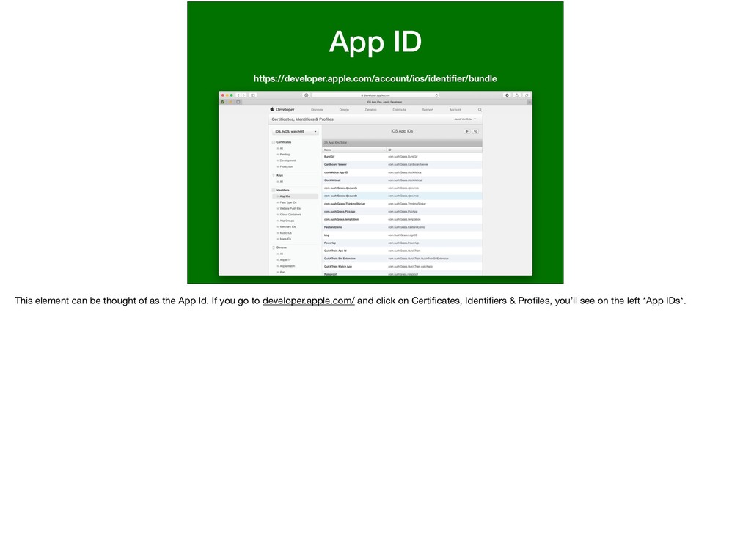
Task: Open the Cardboard Viewer App ID row
Action: click(403, 165)
